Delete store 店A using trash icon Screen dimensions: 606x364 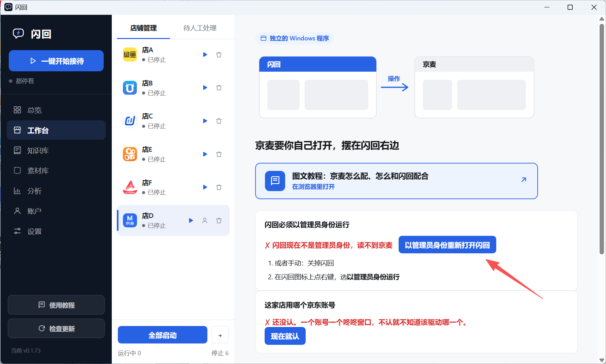(x=219, y=54)
